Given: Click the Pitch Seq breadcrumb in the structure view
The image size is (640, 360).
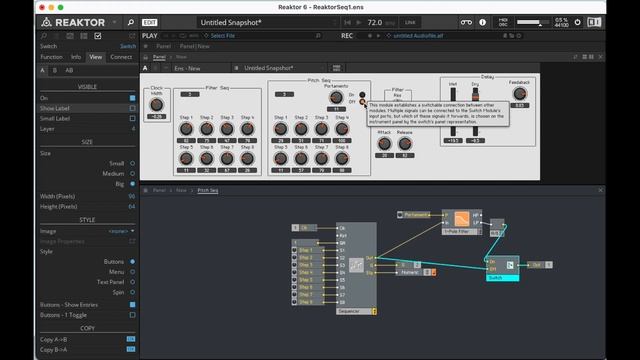Looking at the screenshot, I should pos(208,190).
